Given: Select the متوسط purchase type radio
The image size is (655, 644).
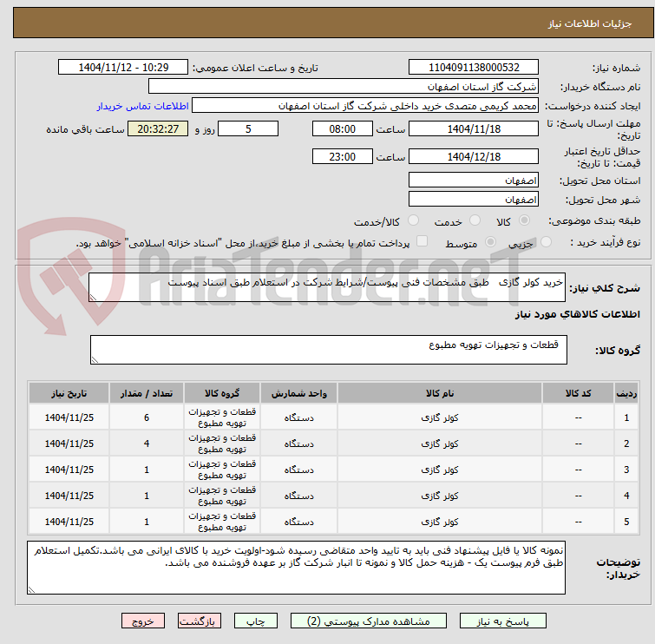Looking at the screenshot, I should click(490, 241).
